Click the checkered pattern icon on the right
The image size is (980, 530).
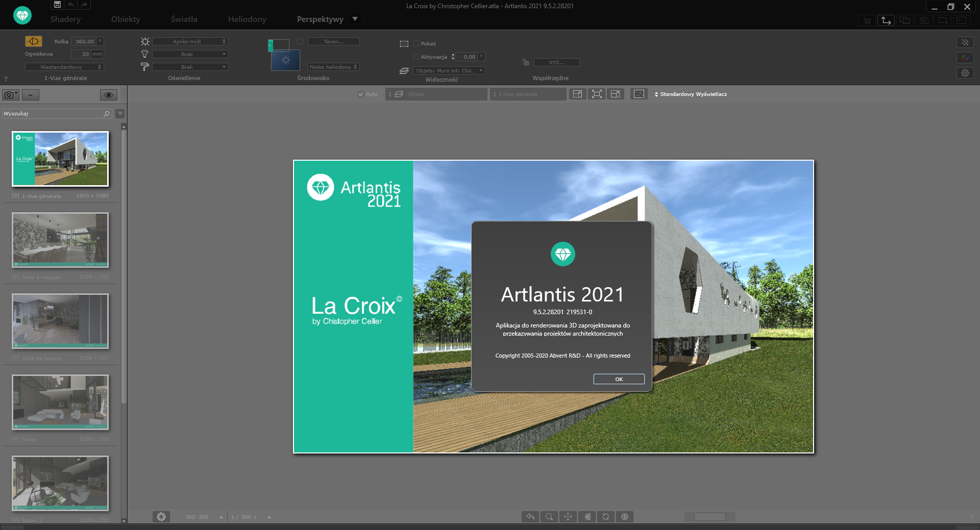pos(965,43)
